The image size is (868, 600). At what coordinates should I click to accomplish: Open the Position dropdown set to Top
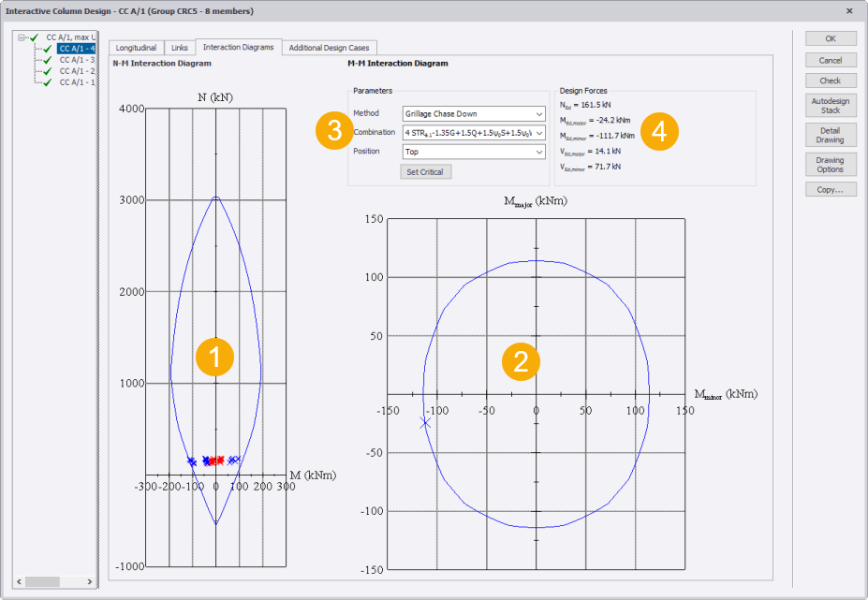[x=474, y=152]
